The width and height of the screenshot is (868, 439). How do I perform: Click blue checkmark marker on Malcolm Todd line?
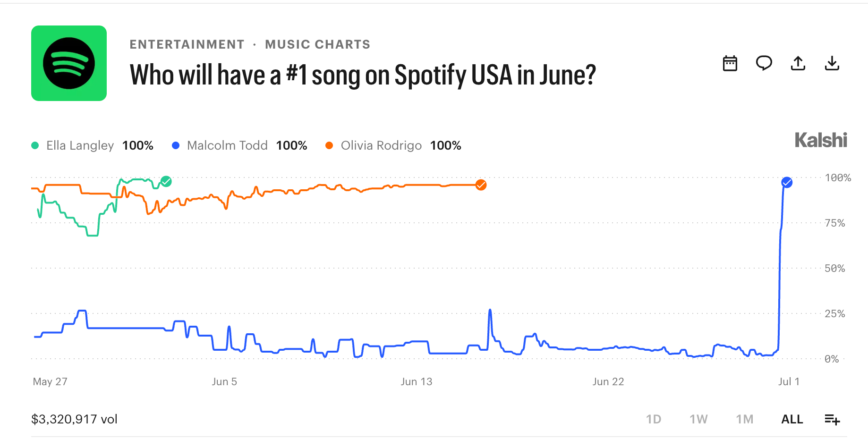click(x=787, y=182)
